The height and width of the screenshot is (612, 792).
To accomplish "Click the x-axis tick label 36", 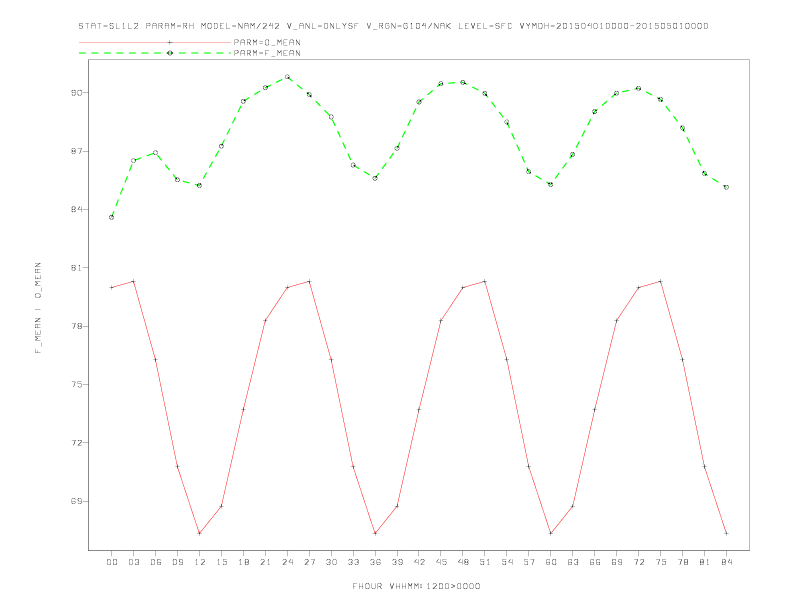I will pyautogui.click(x=375, y=562).
